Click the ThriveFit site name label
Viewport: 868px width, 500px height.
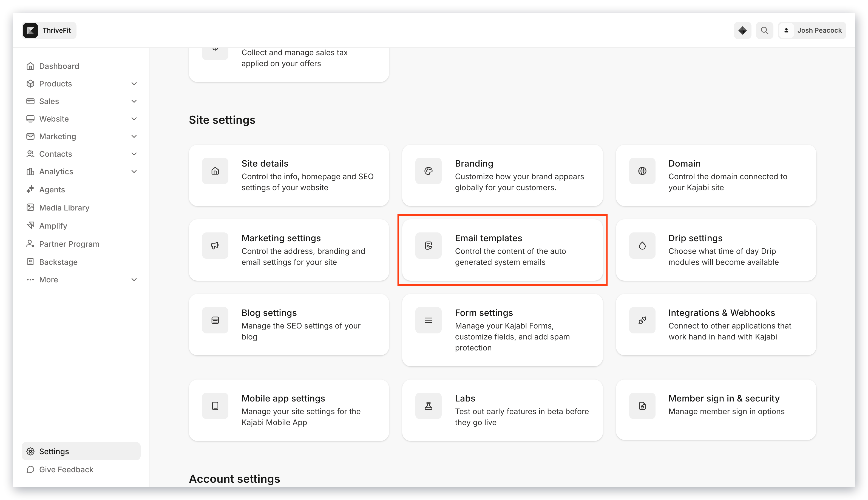[56, 30]
